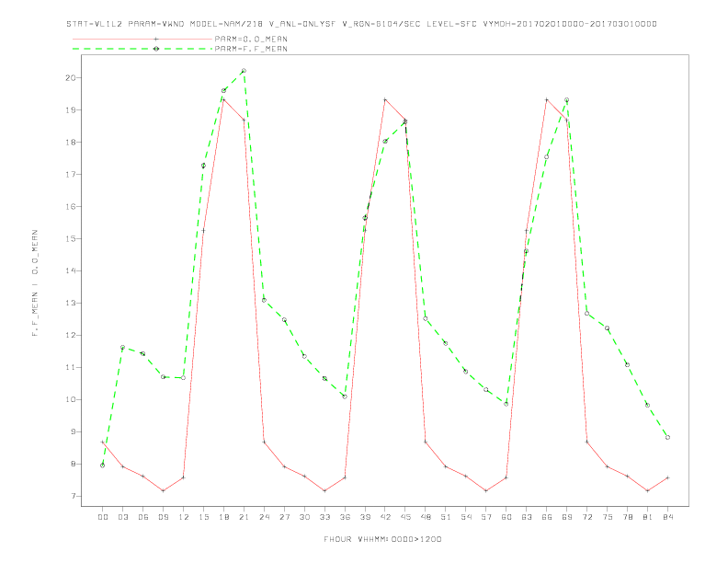The width and height of the screenshot is (728, 563).
Task: Click the chart title starting STAT=VL1L2
Action: coord(361,24)
